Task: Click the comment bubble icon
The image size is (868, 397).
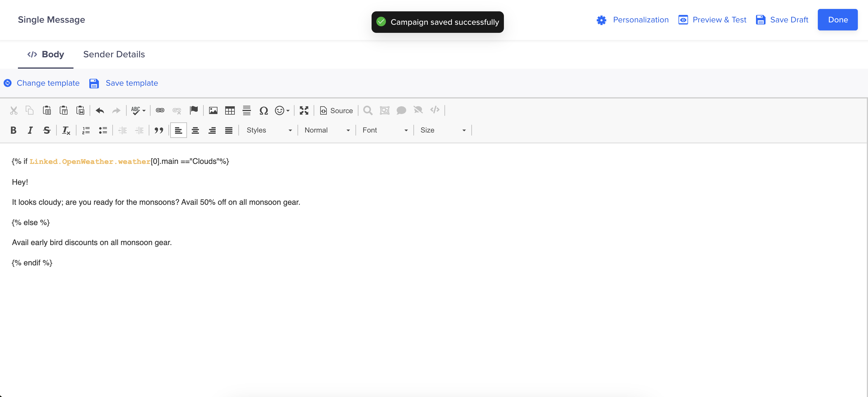Action: pos(401,110)
